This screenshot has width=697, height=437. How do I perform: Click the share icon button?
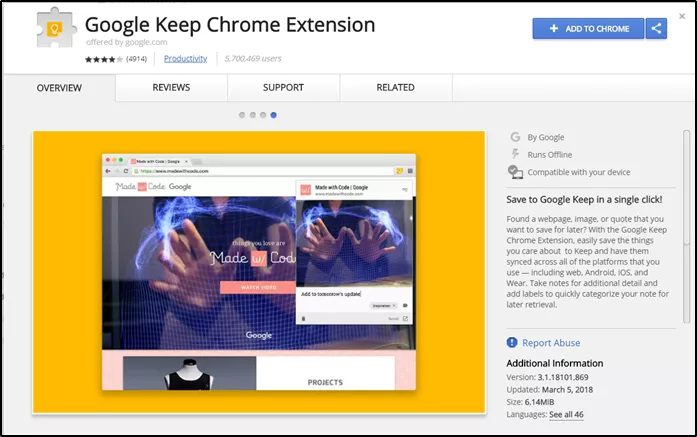656,28
